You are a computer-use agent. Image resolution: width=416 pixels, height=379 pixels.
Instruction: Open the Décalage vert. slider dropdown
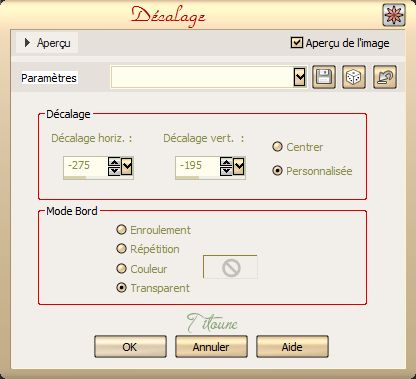[x=239, y=167]
